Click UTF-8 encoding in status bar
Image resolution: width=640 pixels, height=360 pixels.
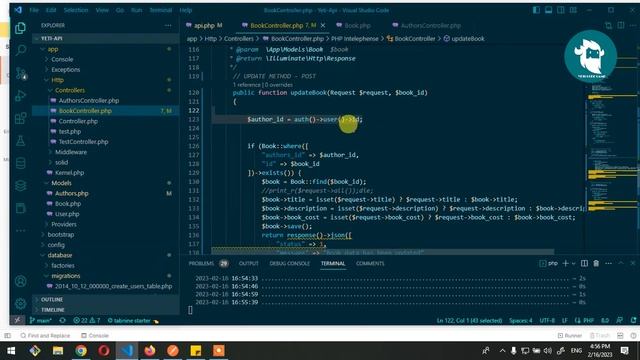click(x=547, y=321)
